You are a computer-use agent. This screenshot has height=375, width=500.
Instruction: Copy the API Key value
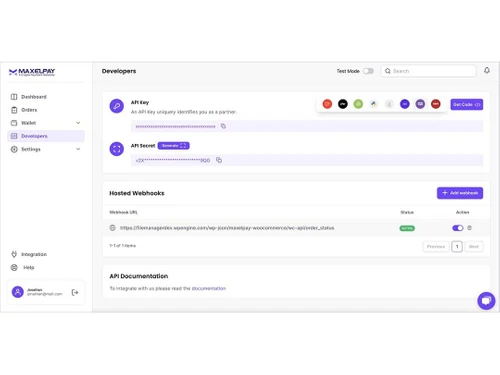(223, 126)
